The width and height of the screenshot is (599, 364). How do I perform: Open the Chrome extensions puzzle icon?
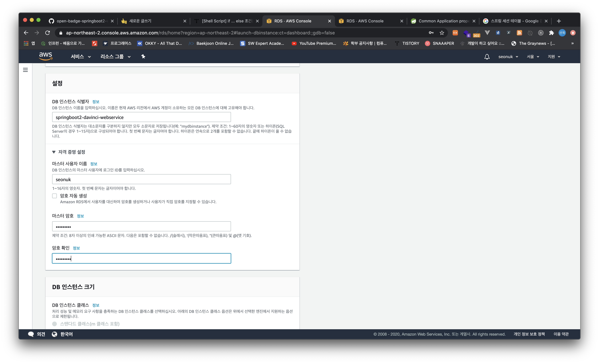551,33
